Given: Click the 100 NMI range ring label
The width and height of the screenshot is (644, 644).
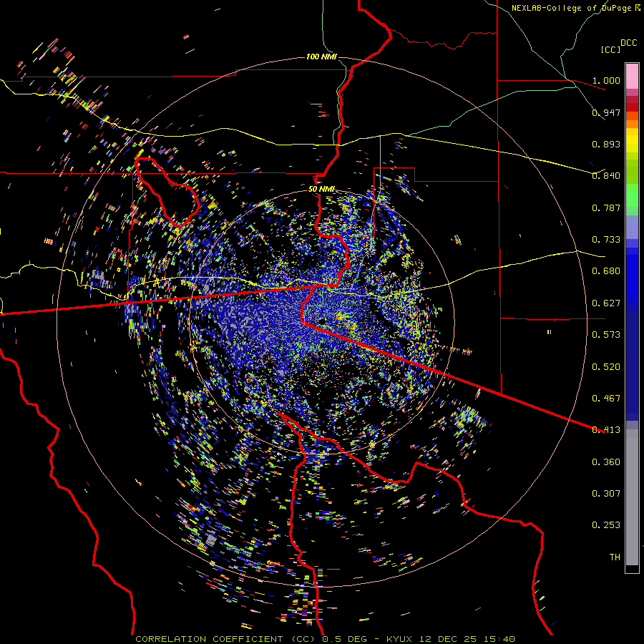Looking at the screenshot, I should click(321, 57).
